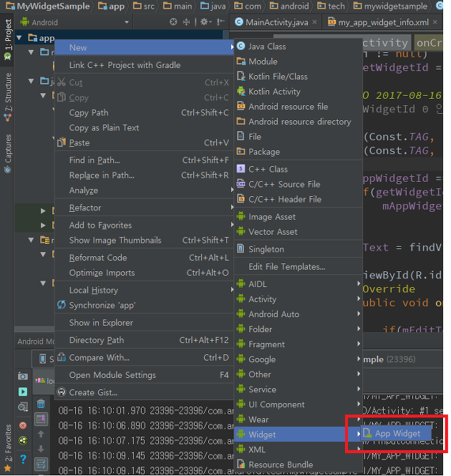Select Vector Asset in New submenu

click(x=299, y=232)
